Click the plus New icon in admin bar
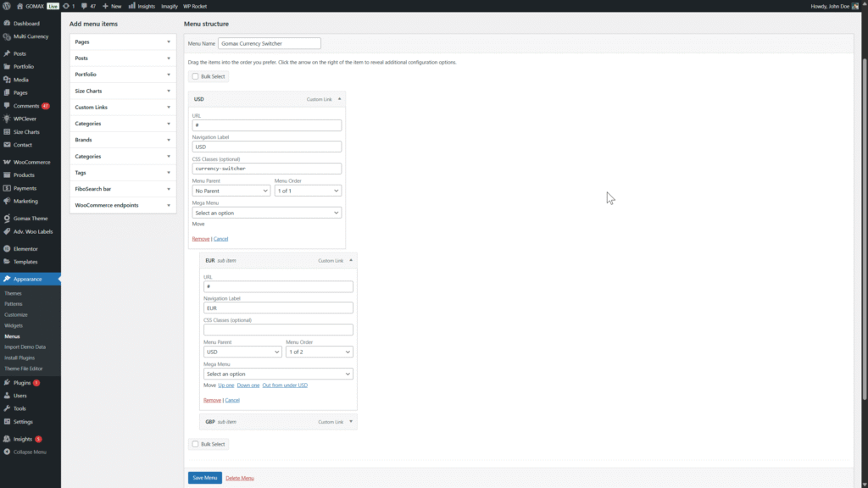This screenshot has width=868, height=488. coord(105,6)
